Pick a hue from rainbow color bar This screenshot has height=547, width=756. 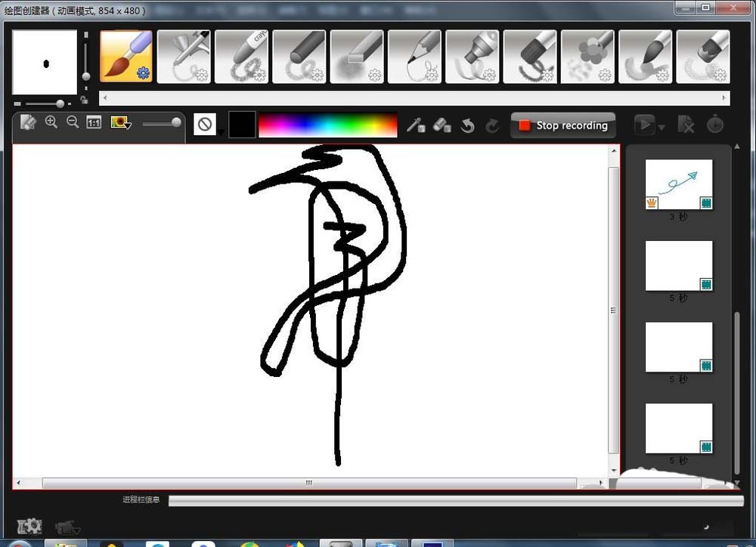pyautogui.click(x=328, y=125)
